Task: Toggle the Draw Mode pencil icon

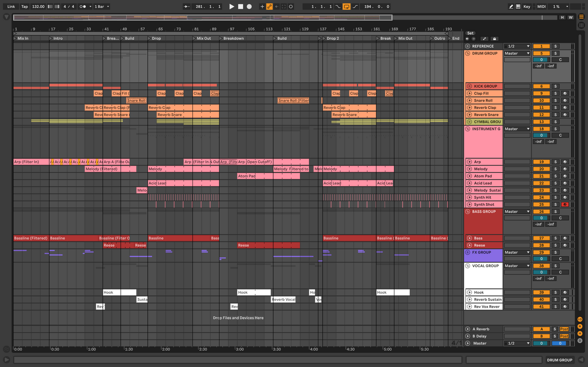Action: tap(511, 7)
